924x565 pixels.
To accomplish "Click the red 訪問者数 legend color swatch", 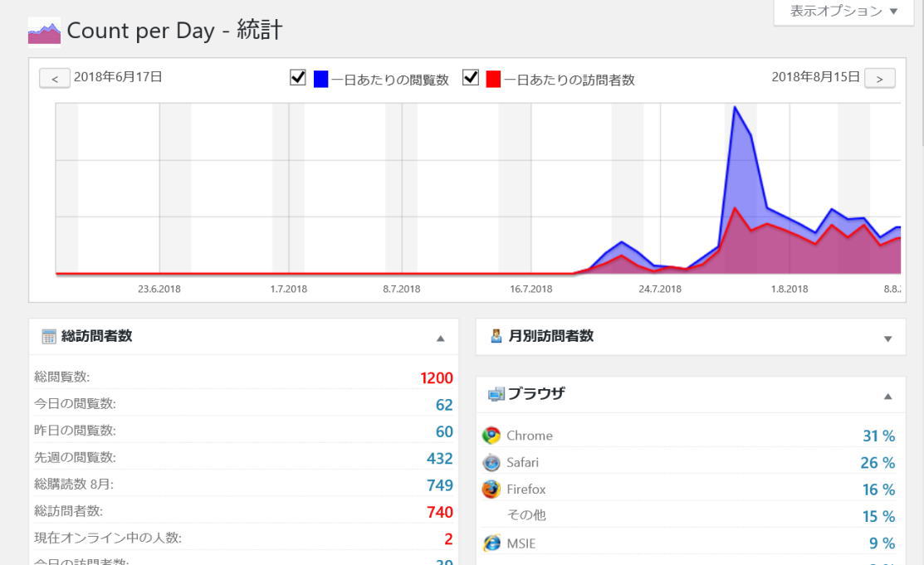I will pos(493,80).
